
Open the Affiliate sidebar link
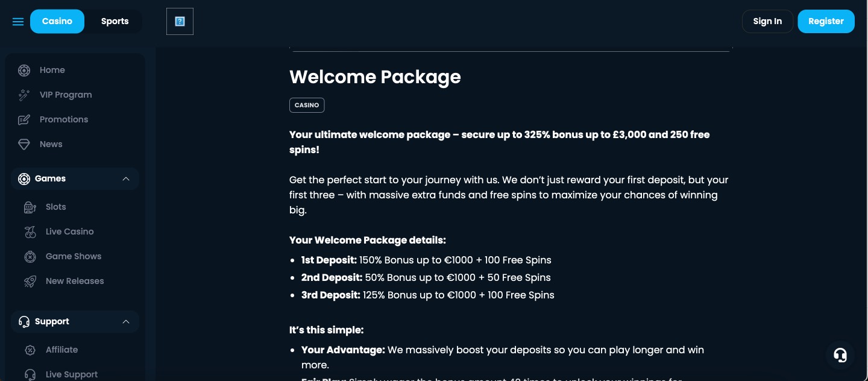pyautogui.click(x=61, y=350)
